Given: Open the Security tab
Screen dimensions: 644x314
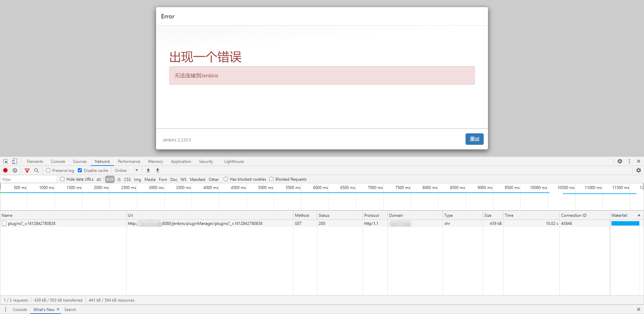Looking at the screenshot, I should 206,161.
